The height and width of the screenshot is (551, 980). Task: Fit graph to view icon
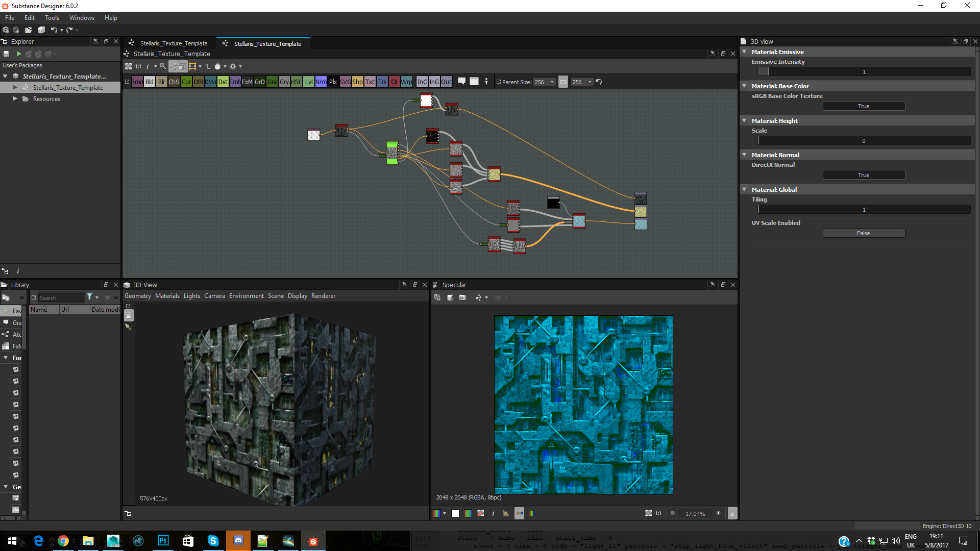129,66
